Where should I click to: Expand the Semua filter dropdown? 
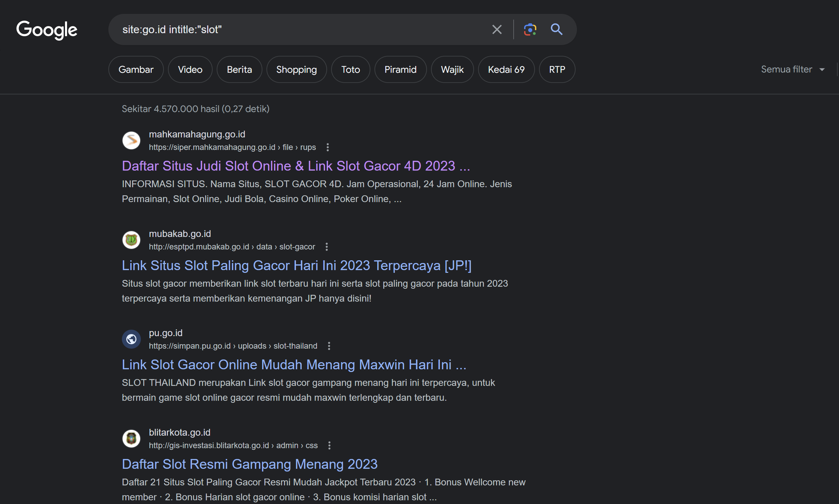pyautogui.click(x=793, y=69)
